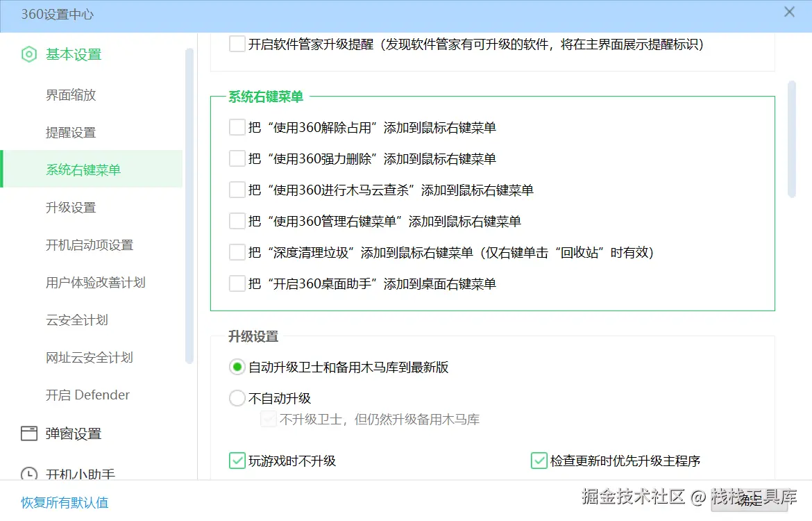
Task: Select the 不自动升级 radio button
Action: (x=237, y=398)
